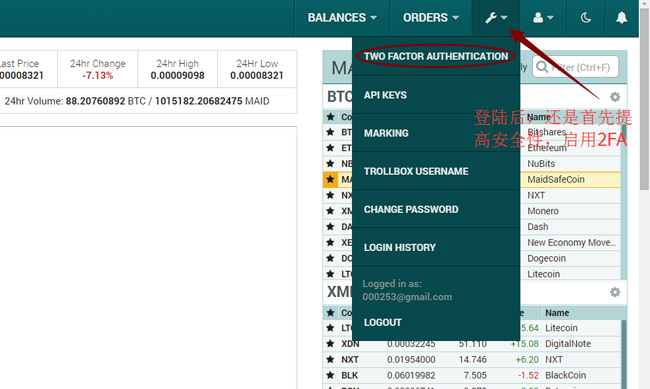
Task: Open the user account icon menu
Action: point(543,18)
